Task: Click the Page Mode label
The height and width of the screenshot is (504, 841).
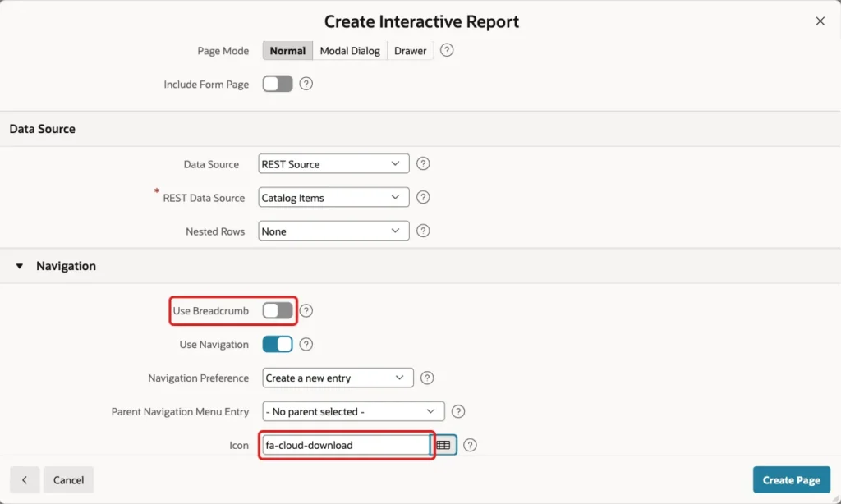Action: coord(223,51)
